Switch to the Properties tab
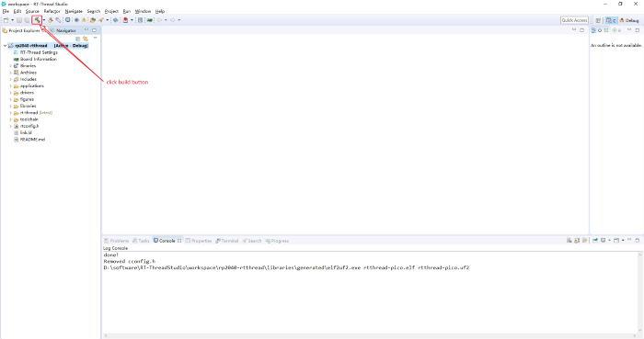 (x=199, y=241)
